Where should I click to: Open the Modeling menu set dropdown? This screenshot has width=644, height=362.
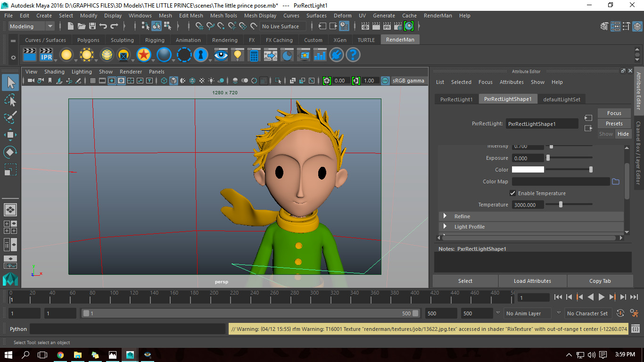pyautogui.click(x=31, y=26)
